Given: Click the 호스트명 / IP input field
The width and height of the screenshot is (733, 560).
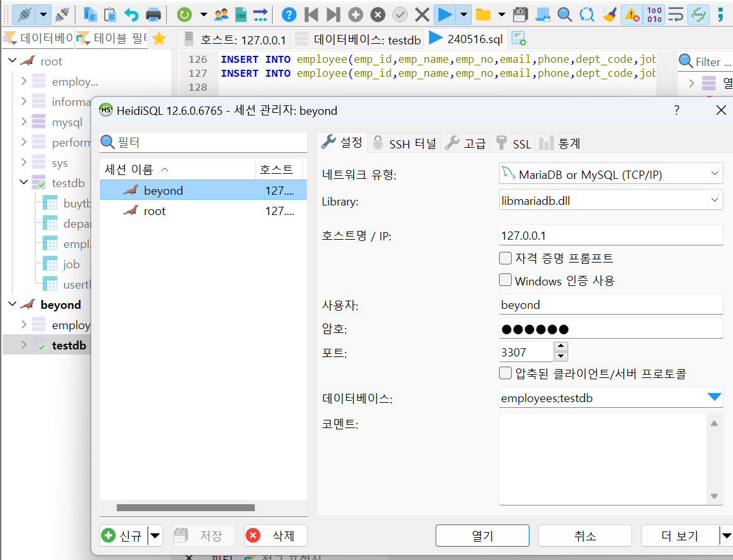Looking at the screenshot, I should pyautogui.click(x=611, y=235).
